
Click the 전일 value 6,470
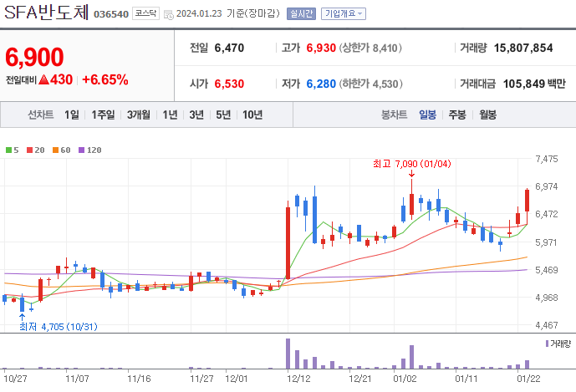tap(229, 48)
